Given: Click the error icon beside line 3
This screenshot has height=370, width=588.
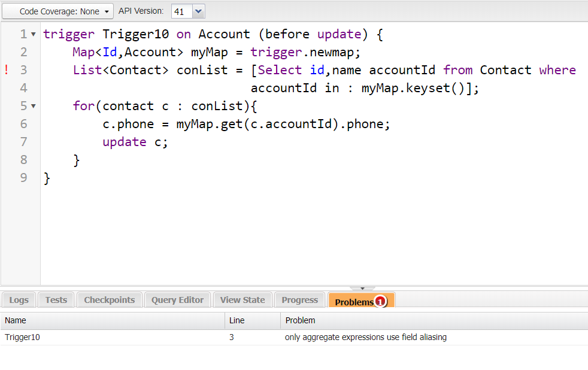Looking at the screenshot, I should (x=6, y=69).
